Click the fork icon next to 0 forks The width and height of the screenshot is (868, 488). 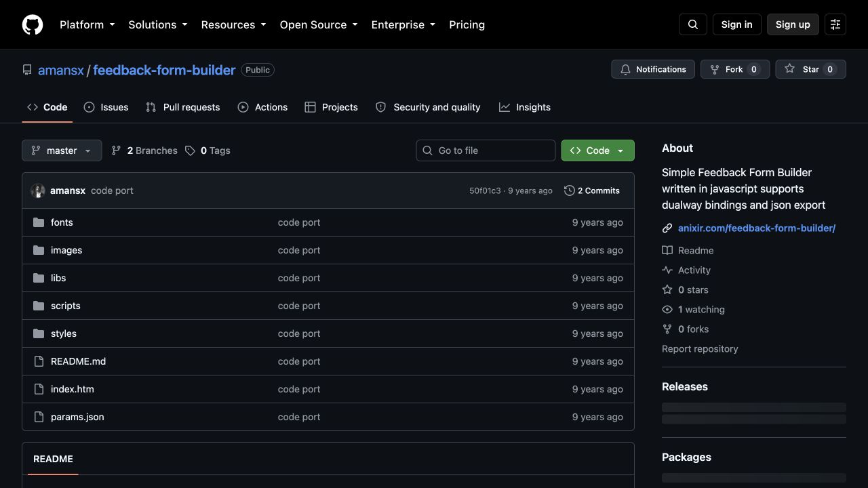pos(667,329)
